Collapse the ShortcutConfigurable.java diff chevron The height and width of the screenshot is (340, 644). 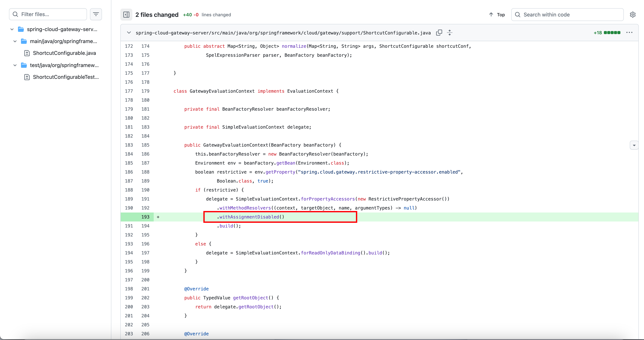point(129,33)
